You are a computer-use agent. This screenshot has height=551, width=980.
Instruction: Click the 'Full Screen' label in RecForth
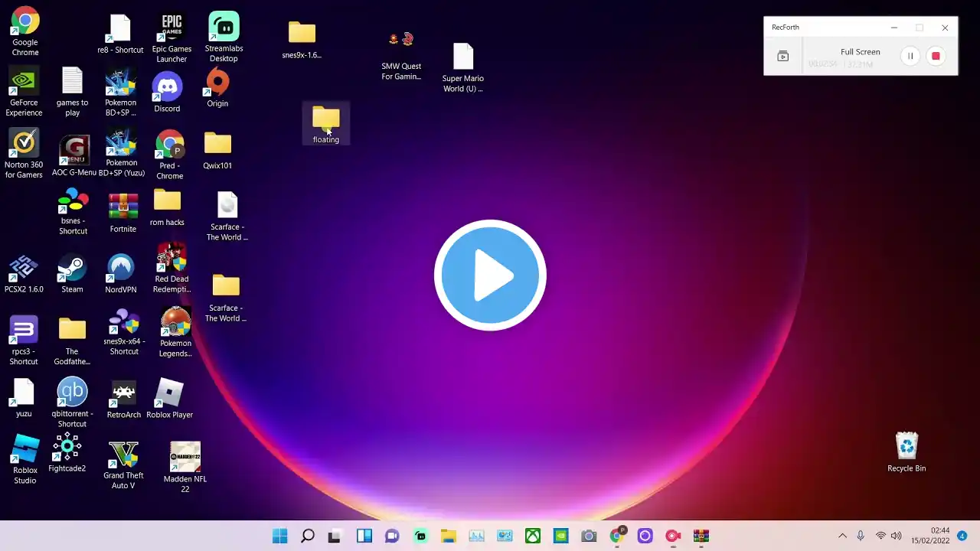[x=861, y=52]
